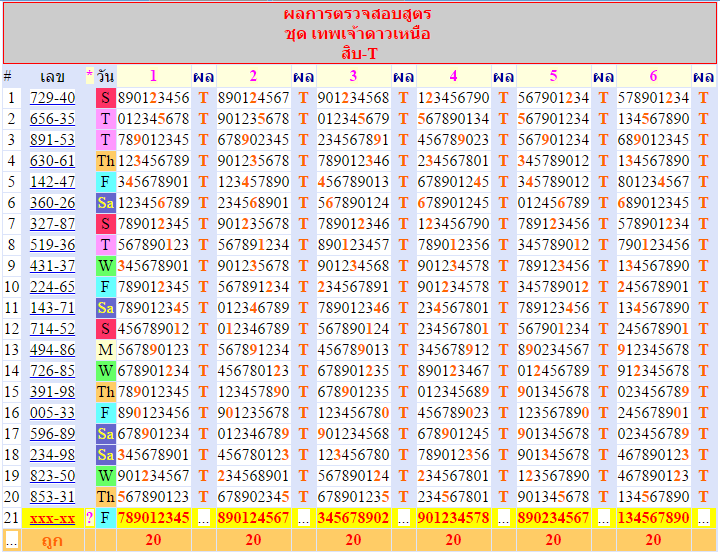Click 890123456 in column 1 of row 1

(x=153, y=98)
